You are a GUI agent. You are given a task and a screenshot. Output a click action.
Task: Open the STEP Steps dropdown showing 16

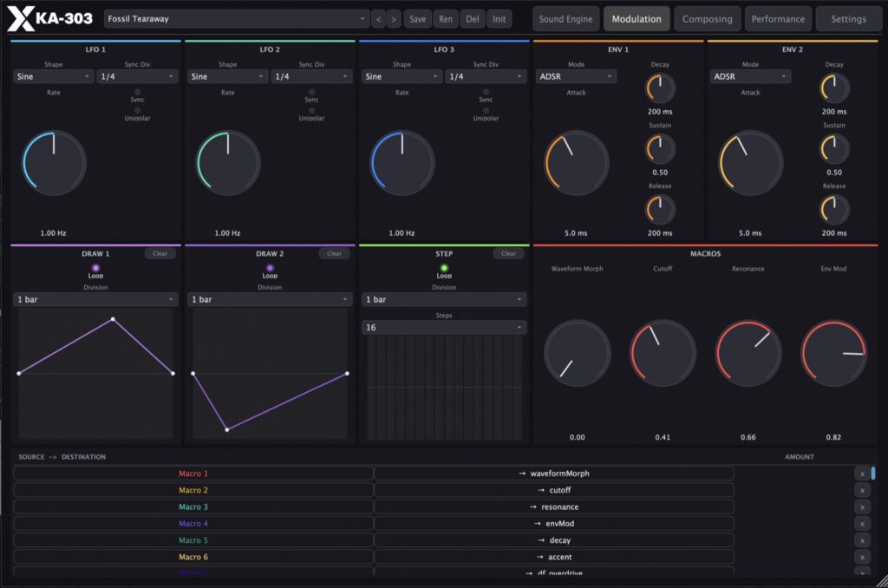click(x=444, y=328)
